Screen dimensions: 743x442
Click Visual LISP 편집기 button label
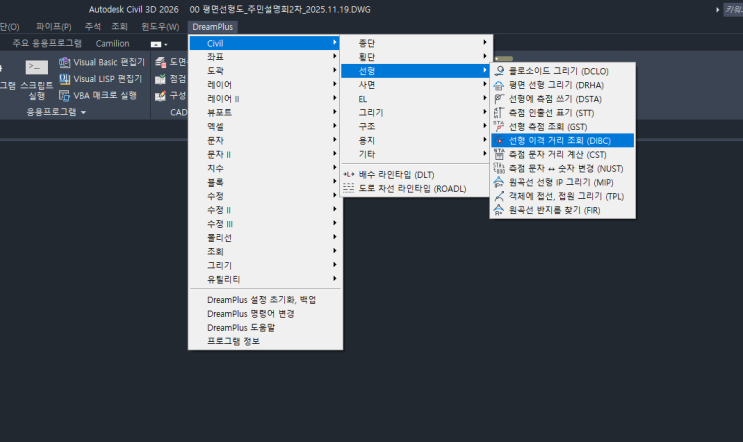click(x=108, y=79)
